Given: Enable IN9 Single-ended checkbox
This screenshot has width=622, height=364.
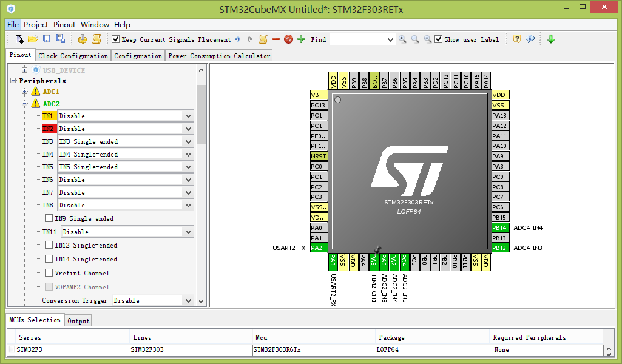Looking at the screenshot, I should (49, 218).
